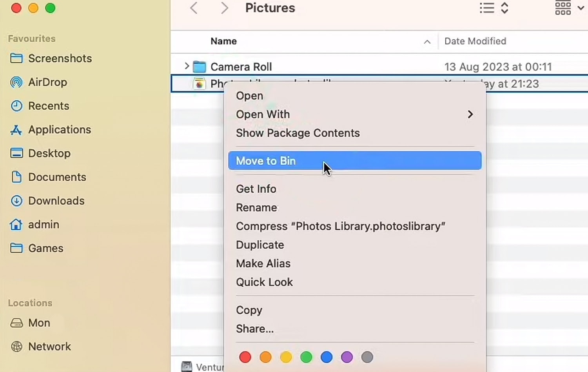Viewport: 588px width, 372px height.
Task: Apply the purple colour tag
Action: click(x=347, y=357)
